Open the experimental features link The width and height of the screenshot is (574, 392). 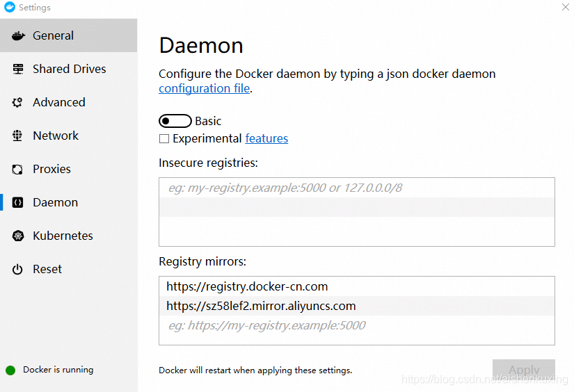coord(266,138)
